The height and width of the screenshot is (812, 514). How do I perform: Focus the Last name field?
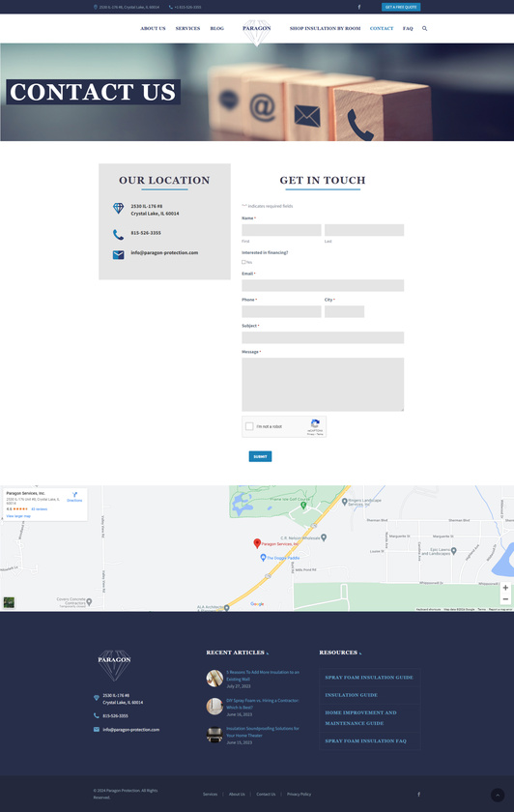364,230
